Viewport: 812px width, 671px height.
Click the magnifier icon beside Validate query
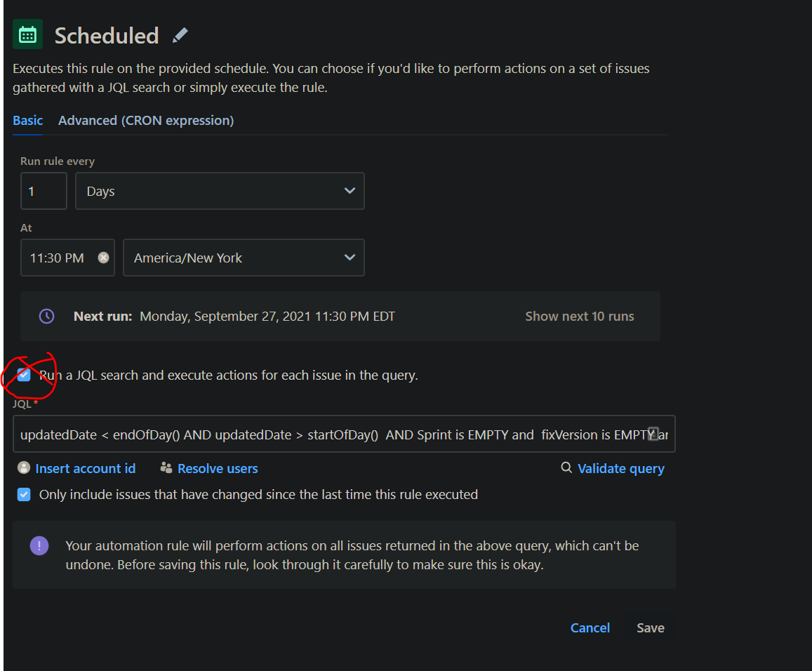point(566,467)
